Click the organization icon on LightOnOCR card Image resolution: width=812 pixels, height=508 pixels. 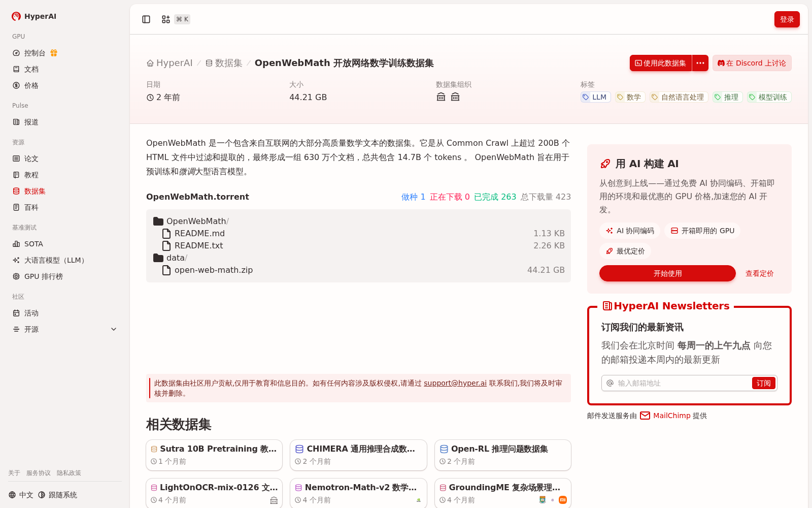click(x=274, y=500)
